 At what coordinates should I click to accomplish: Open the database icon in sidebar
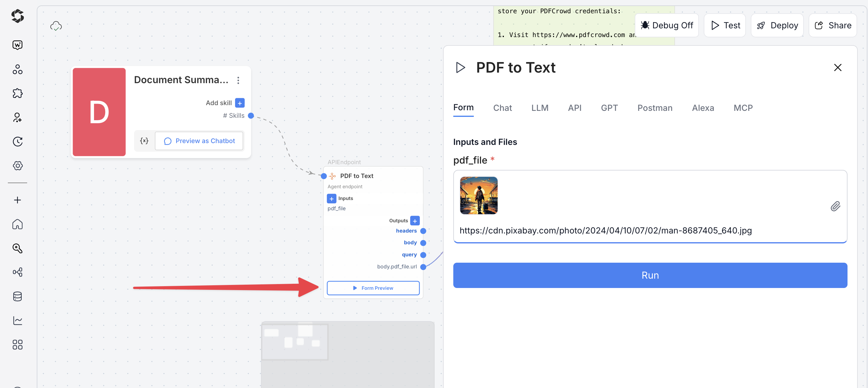click(x=17, y=296)
